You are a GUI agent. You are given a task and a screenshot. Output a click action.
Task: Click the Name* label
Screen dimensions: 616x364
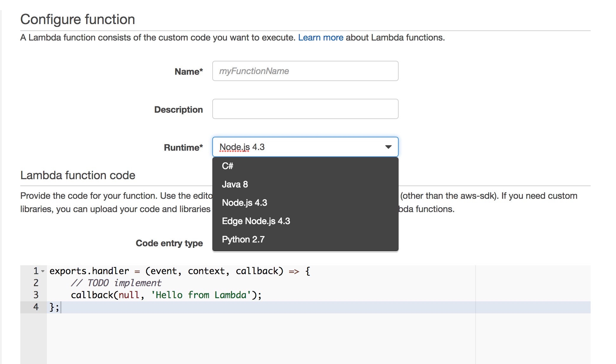(x=189, y=72)
